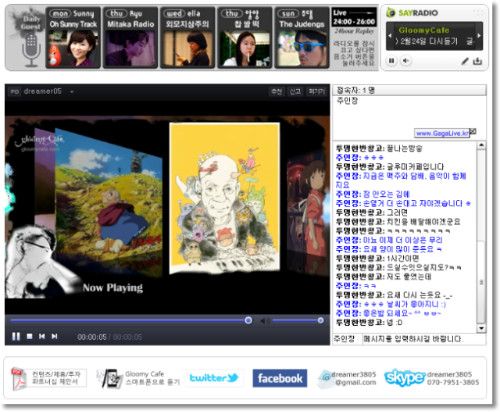Open the Facebook link
The image size is (500, 412).
point(280,378)
